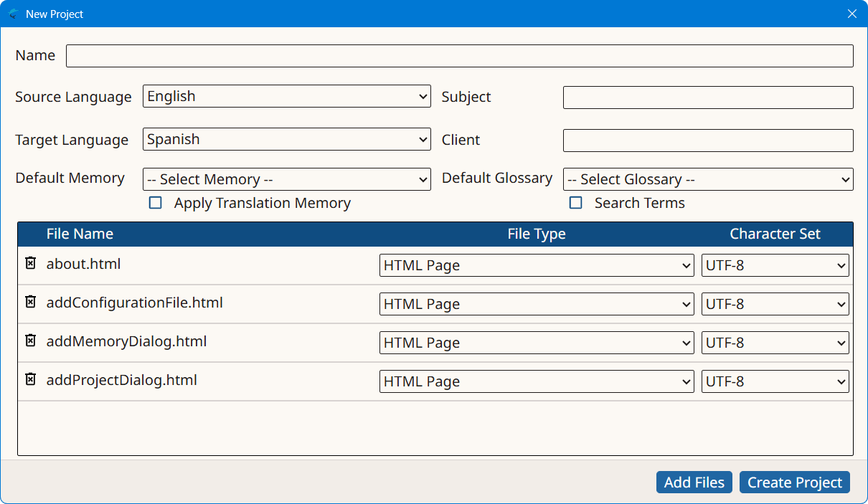The image size is (868, 504).
Task: Select the File Name column header
Action: [x=80, y=234]
